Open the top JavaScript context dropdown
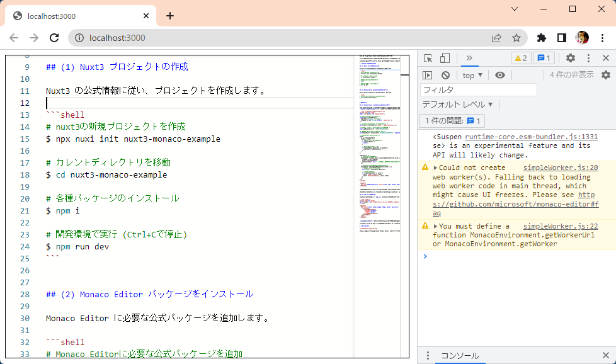 [472, 76]
